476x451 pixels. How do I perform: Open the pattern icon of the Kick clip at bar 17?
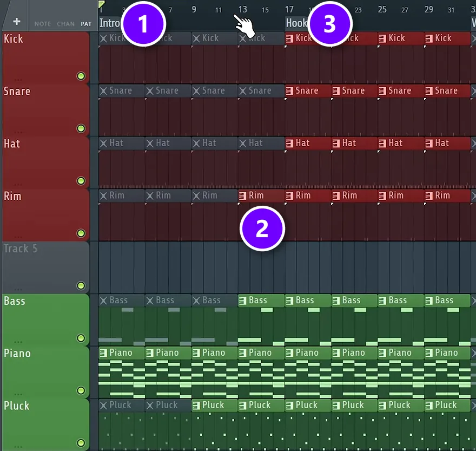tap(289, 38)
